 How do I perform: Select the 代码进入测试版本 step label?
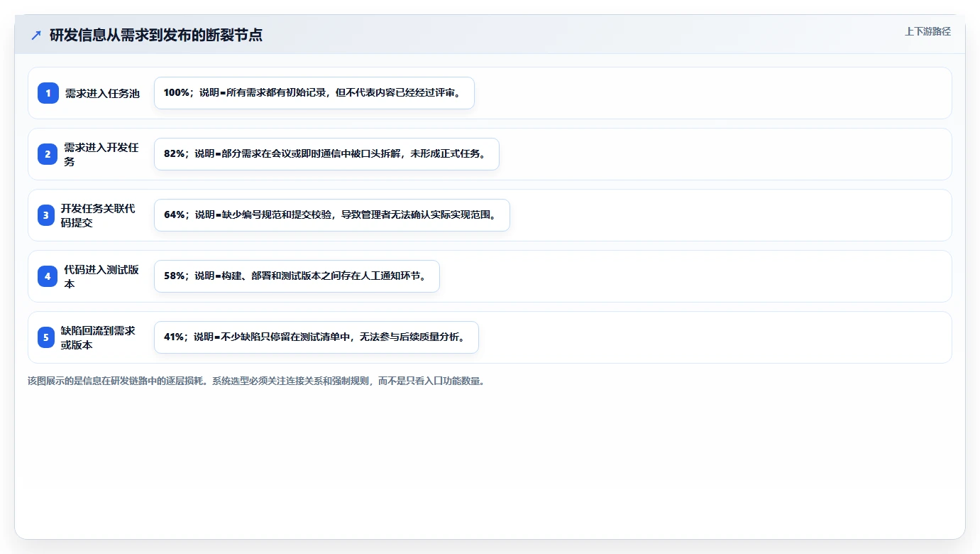101,276
